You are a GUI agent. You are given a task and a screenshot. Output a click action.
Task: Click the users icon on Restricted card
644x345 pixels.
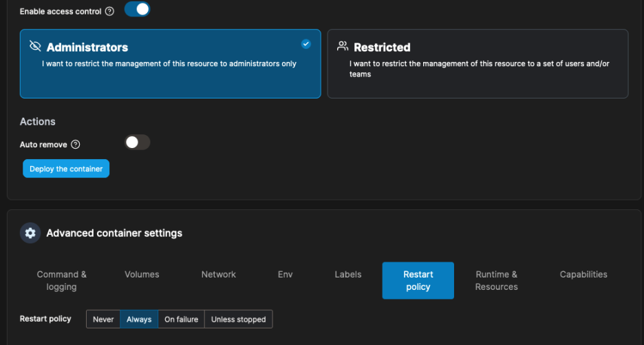tap(343, 46)
